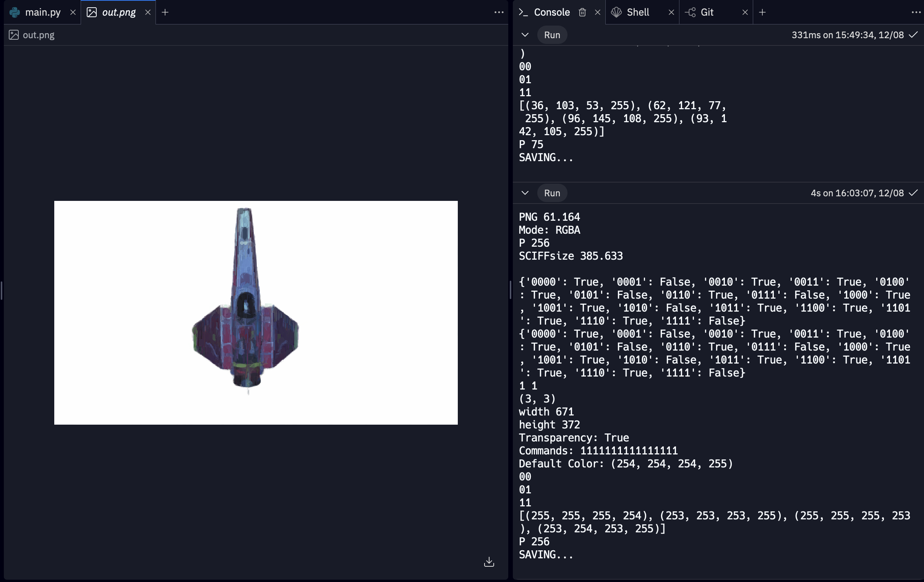Click the out.png breadcrumb file icon
Screen dimensions: 924x582
coord(14,35)
